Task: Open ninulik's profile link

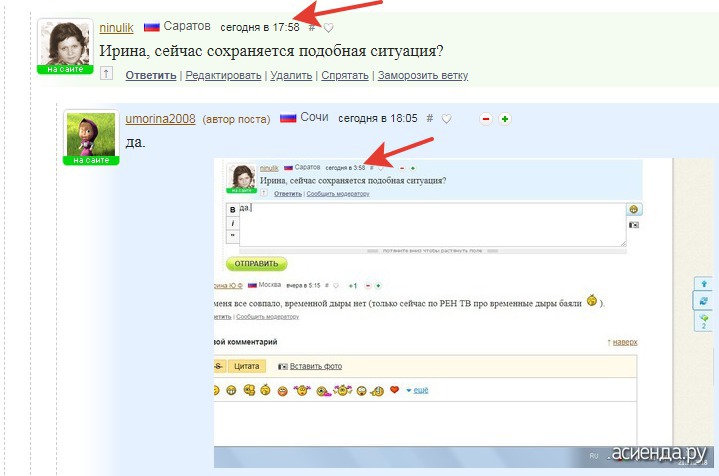Action: 116,28
